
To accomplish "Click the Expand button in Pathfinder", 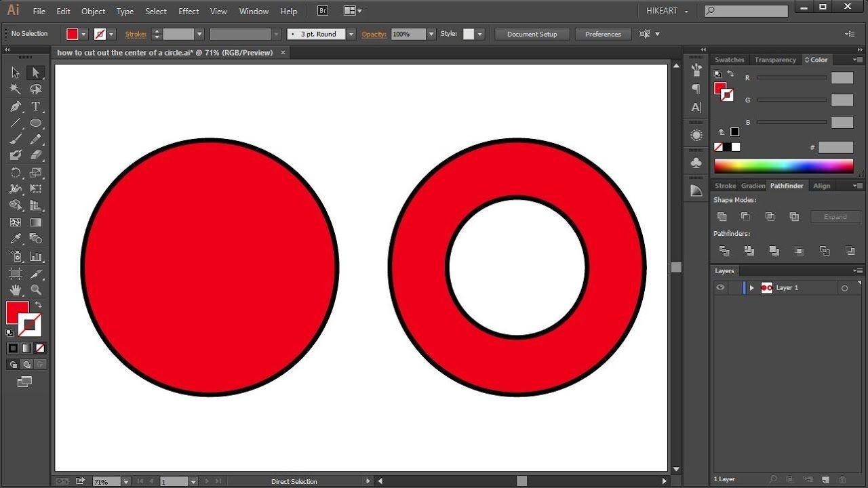I will (835, 216).
